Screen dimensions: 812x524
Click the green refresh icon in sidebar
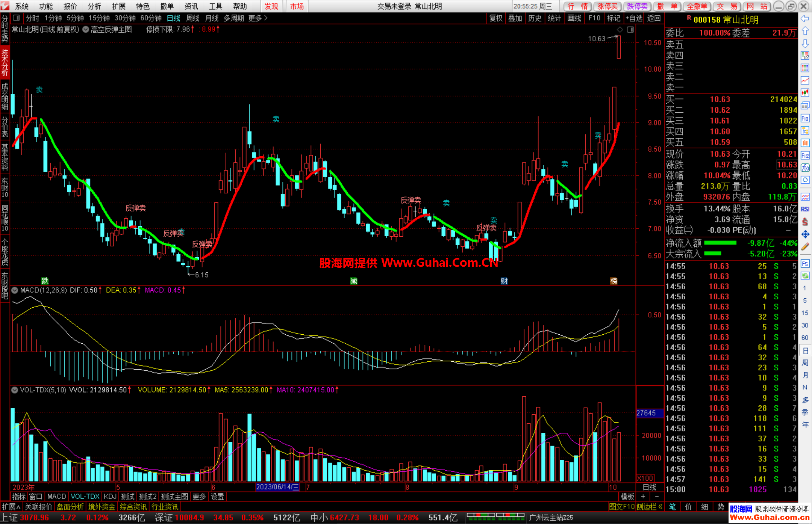tap(805, 276)
